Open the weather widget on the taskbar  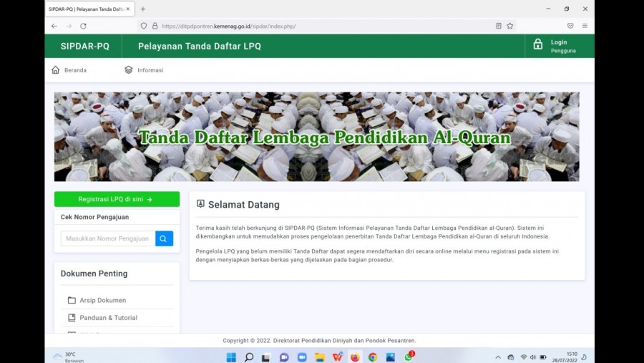tap(68, 357)
